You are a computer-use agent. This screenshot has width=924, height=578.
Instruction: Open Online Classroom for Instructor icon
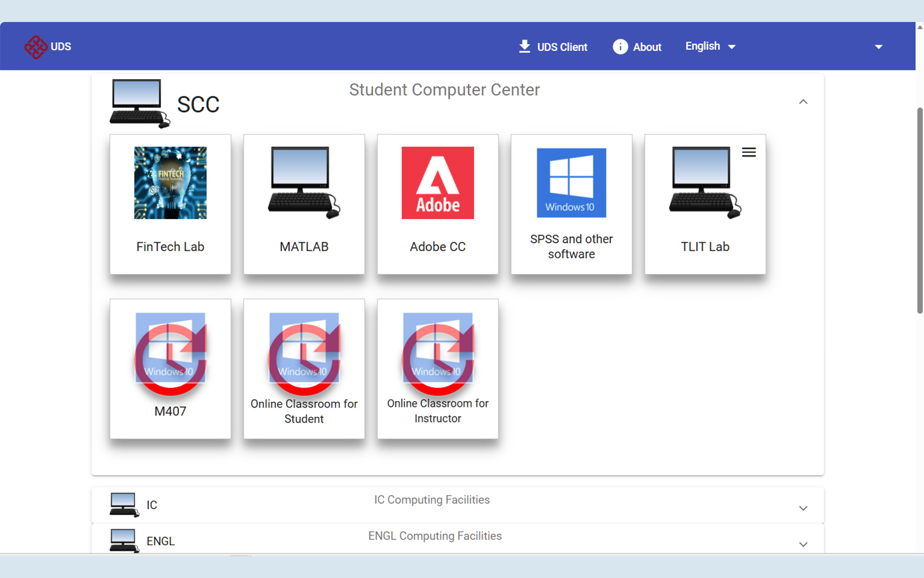pos(438,354)
